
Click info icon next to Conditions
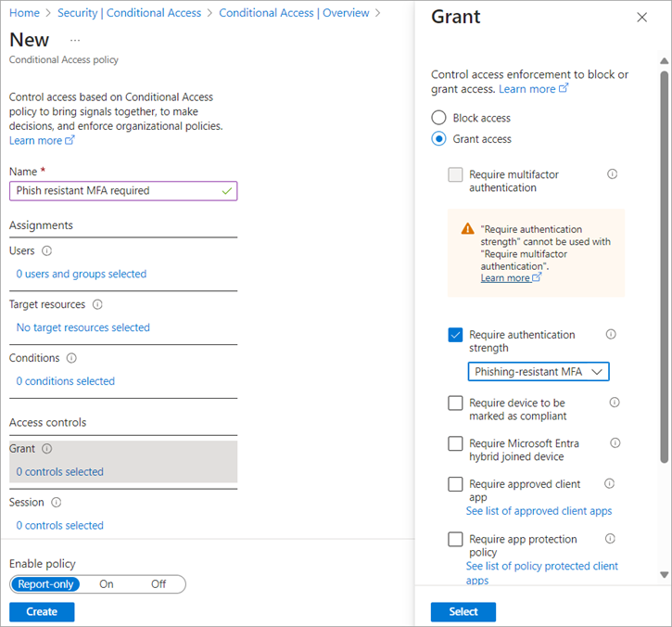click(x=71, y=358)
